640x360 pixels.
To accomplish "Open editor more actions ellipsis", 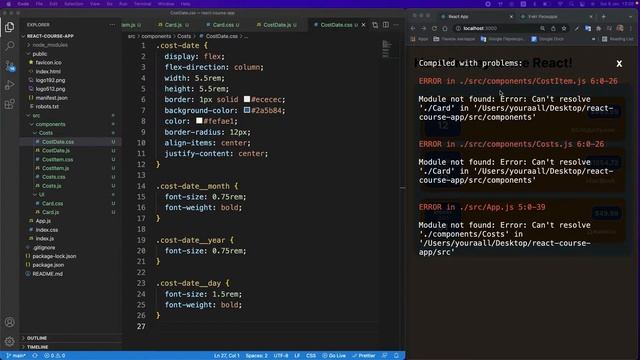I will click(x=396, y=25).
